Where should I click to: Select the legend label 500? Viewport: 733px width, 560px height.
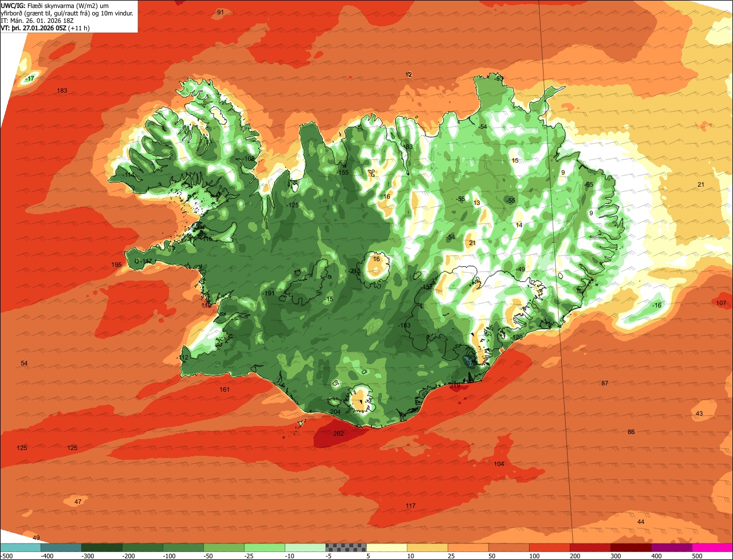click(x=697, y=556)
